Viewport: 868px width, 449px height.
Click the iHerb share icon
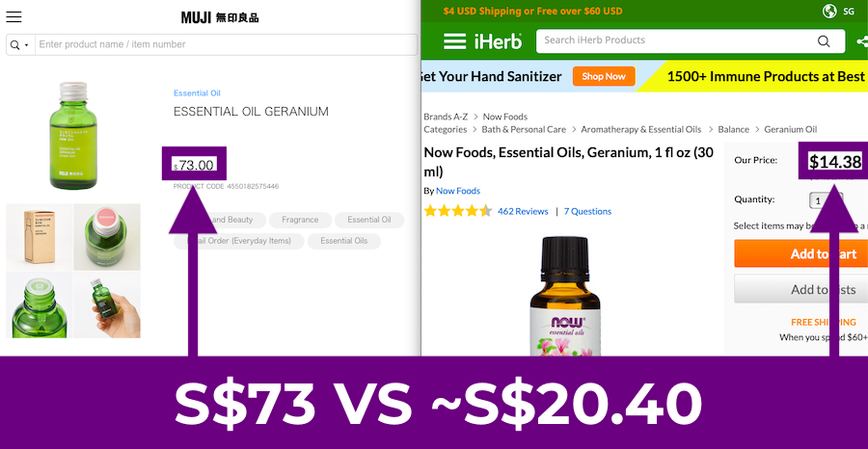(862, 41)
